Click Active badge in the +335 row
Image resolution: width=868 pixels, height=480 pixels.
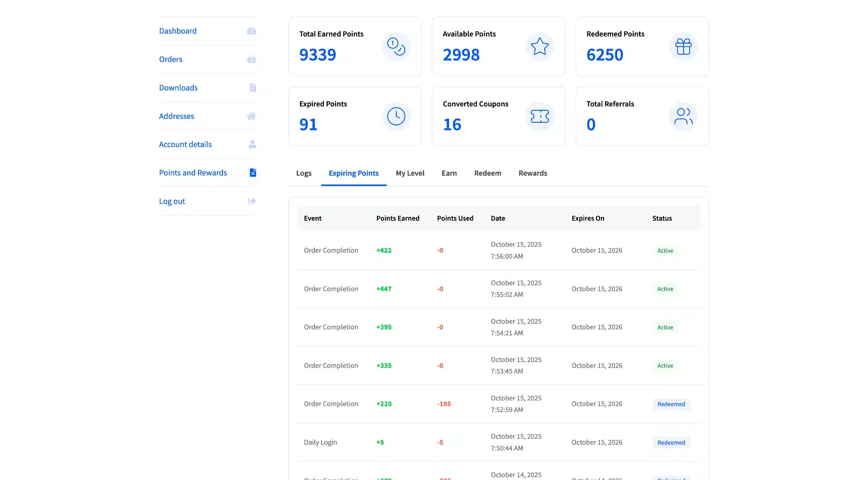665,365
